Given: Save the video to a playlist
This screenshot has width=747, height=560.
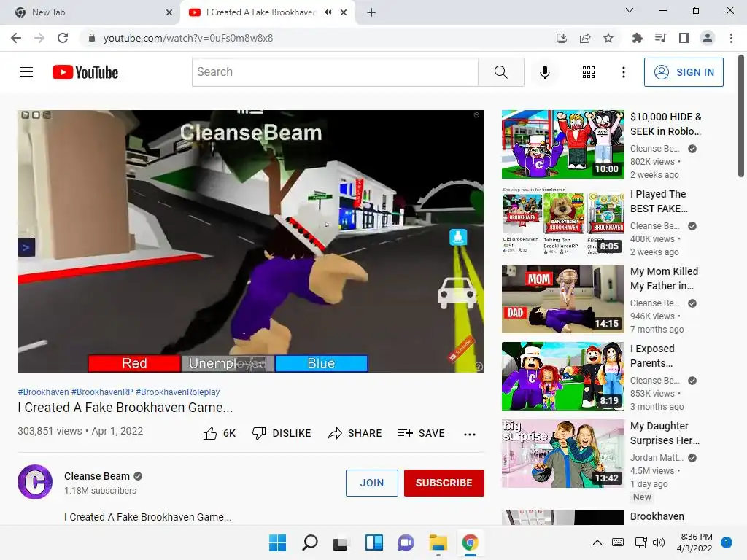Looking at the screenshot, I should pyautogui.click(x=421, y=433).
